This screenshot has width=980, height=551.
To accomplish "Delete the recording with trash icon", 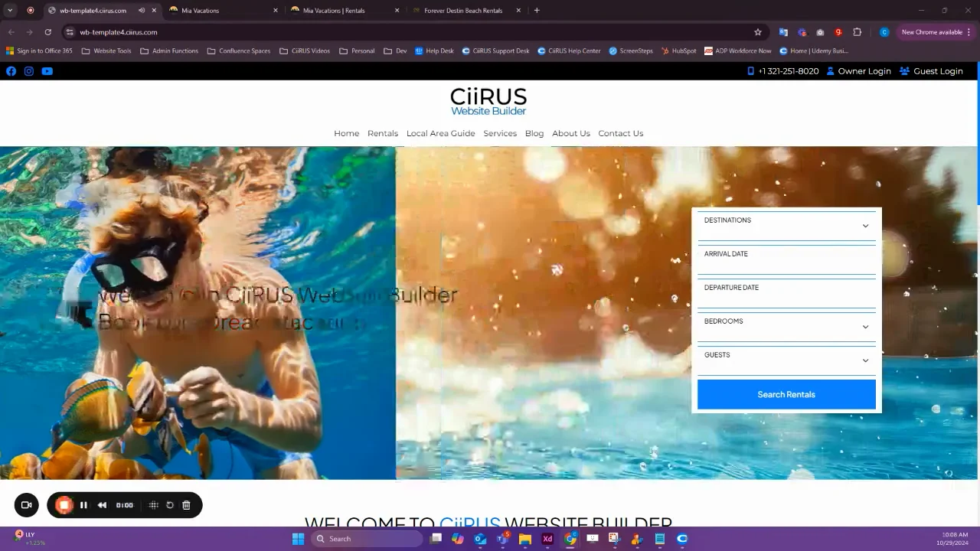I will tap(186, 505).
